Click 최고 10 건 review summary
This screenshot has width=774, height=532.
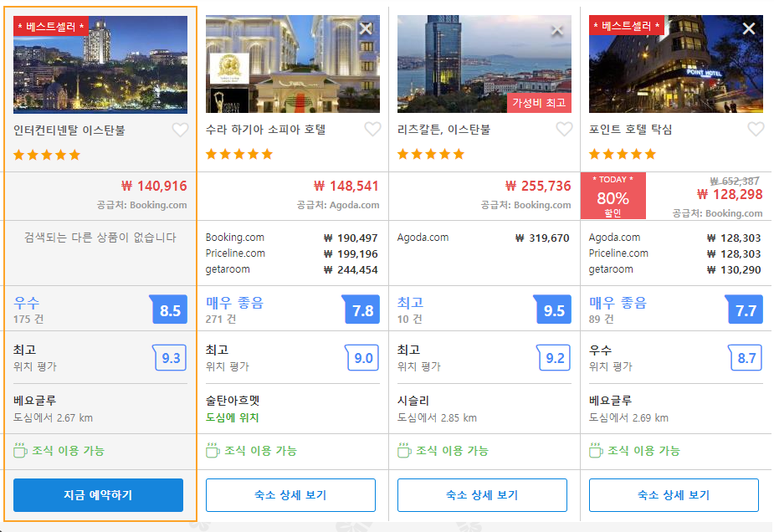[x=410, y=310]
